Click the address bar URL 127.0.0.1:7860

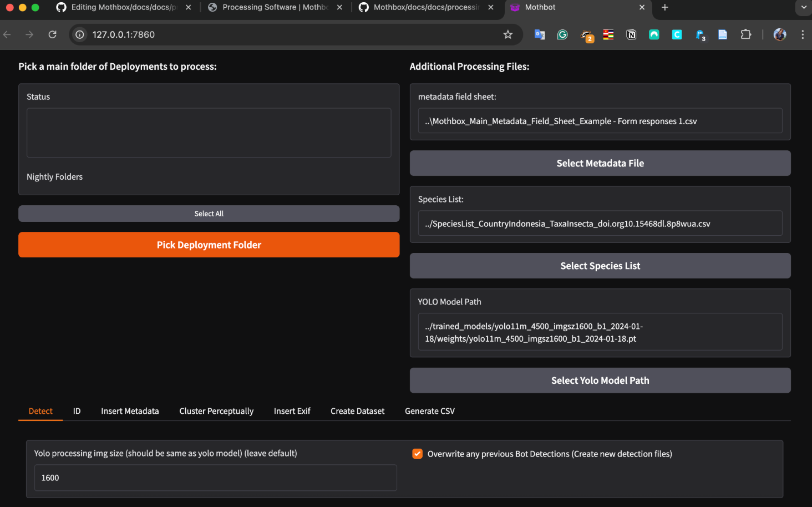123,34
